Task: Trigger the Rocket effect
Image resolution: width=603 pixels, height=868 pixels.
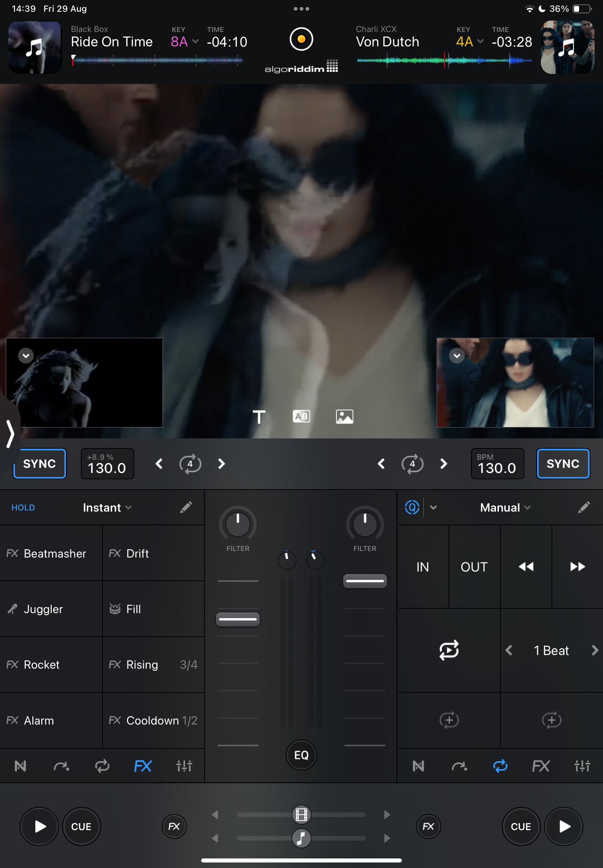Action: 51,665
